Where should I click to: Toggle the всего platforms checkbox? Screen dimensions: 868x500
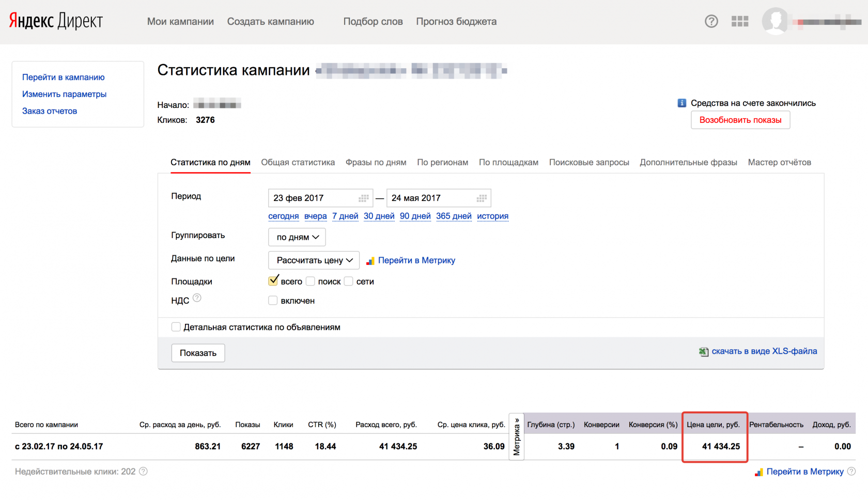point(273,281)
